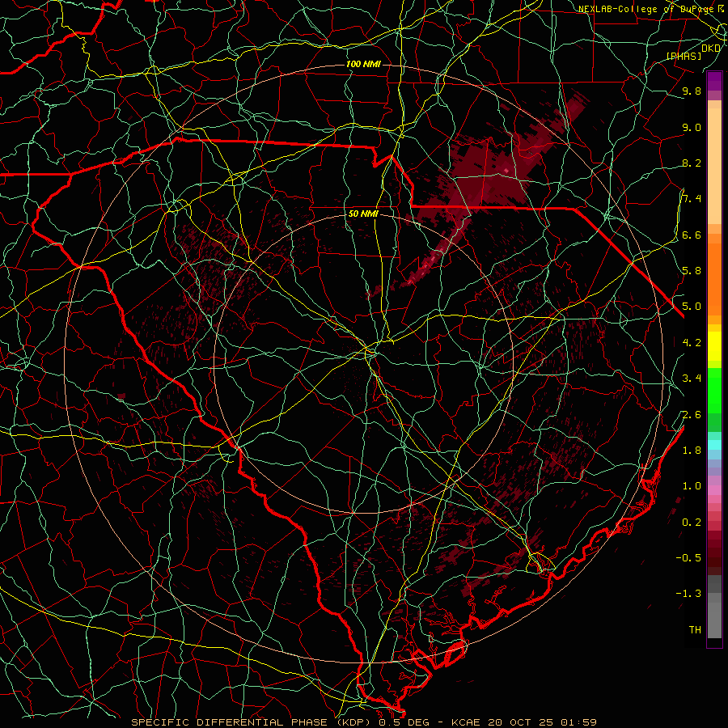Viewport: 728px width, 728px height.
Task: Click the orange band on the color bar
Action: point(714,278)
